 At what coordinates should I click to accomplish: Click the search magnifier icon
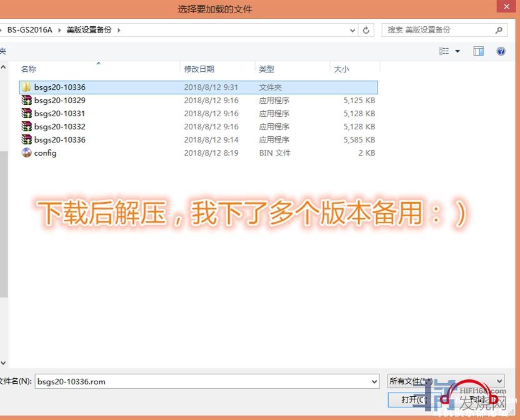(x=499, y=30)
